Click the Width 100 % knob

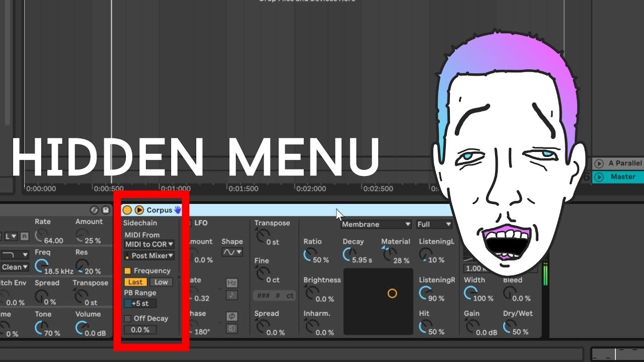pyautogui.click(x=470, y=292)
